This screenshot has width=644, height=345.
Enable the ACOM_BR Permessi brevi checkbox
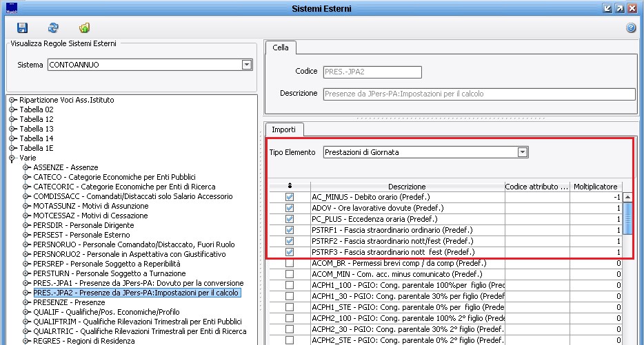[290, 263]
